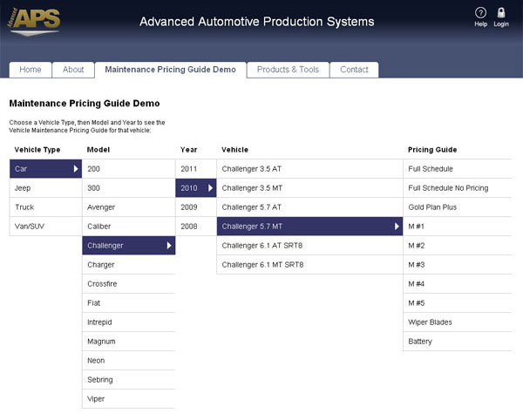Image resolution: width=523 pixels, height=420 pixels.
Task: Pick the Intrepid model
Action: [129, 322]
